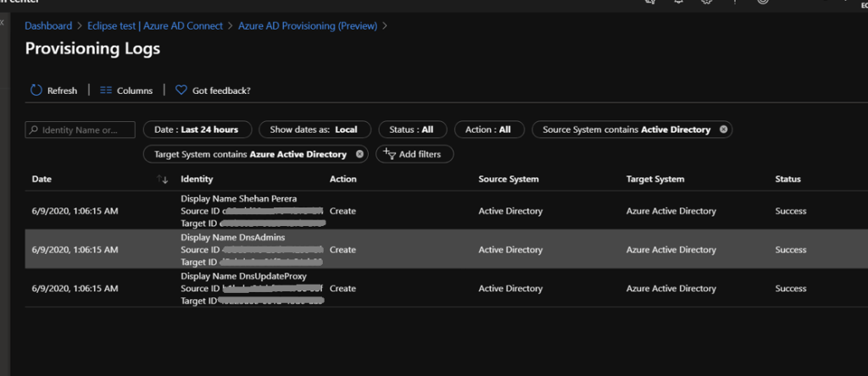The width and height of the screenshot is (868, 376).
Task: Click the Add filters funnel icon
Action: point(390,154)
